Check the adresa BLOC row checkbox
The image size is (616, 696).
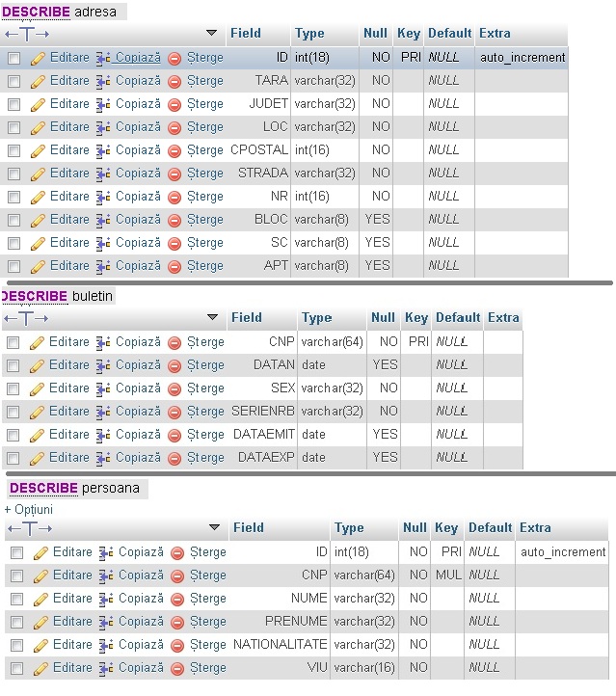coord(14,220)
